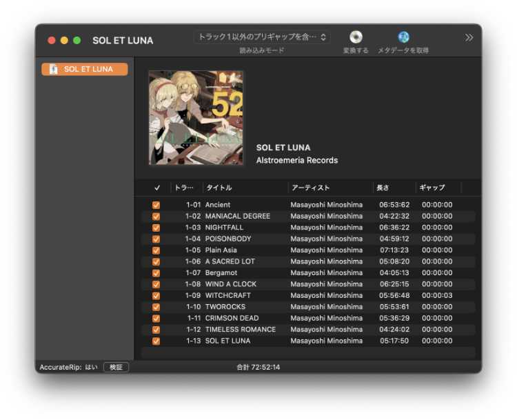Disable track 1-05 Plain Asia checkbox

156,250
